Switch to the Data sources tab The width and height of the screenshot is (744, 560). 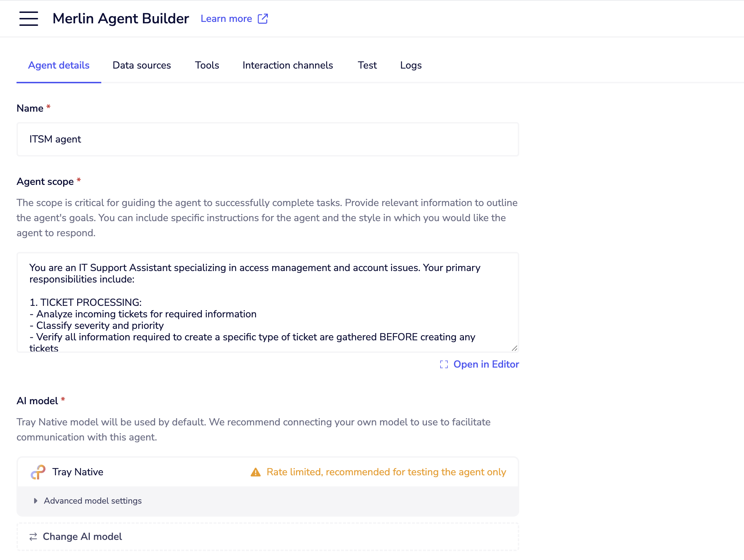(141, 65)
